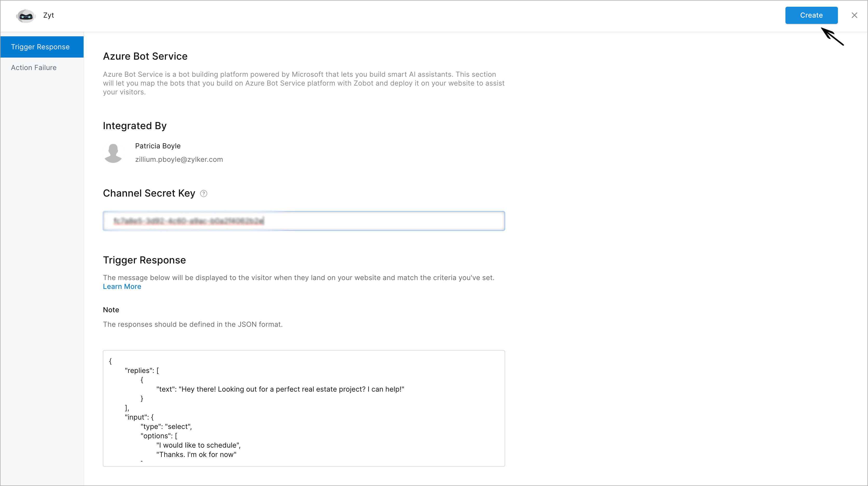This screenshot has height=486, width=868.
Task: Click the "I would like to schedule" option line
Action: 199,445
